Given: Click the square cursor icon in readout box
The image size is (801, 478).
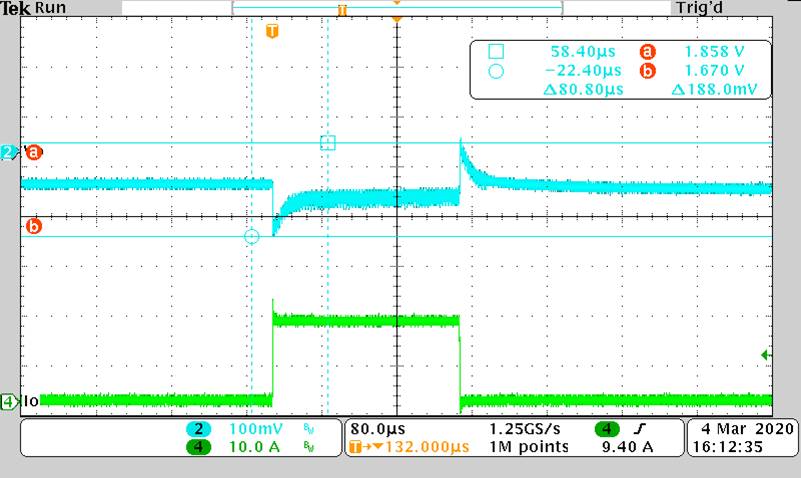Looking at the screenshot, I should [496, 52].
